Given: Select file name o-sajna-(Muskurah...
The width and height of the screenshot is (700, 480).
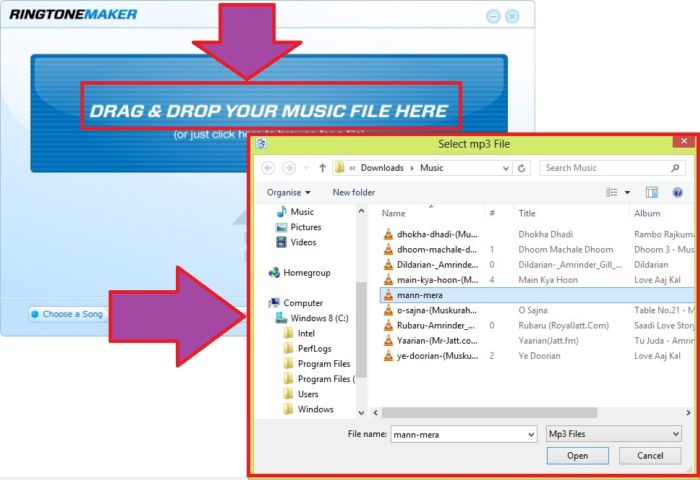Looking at the screenshot, I should [437, 310].
